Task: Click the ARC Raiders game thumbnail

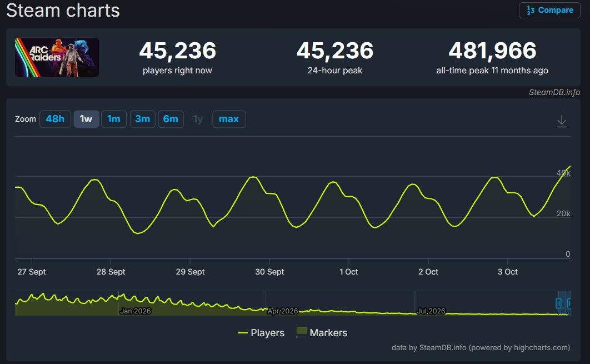Action: click(57, 57)
